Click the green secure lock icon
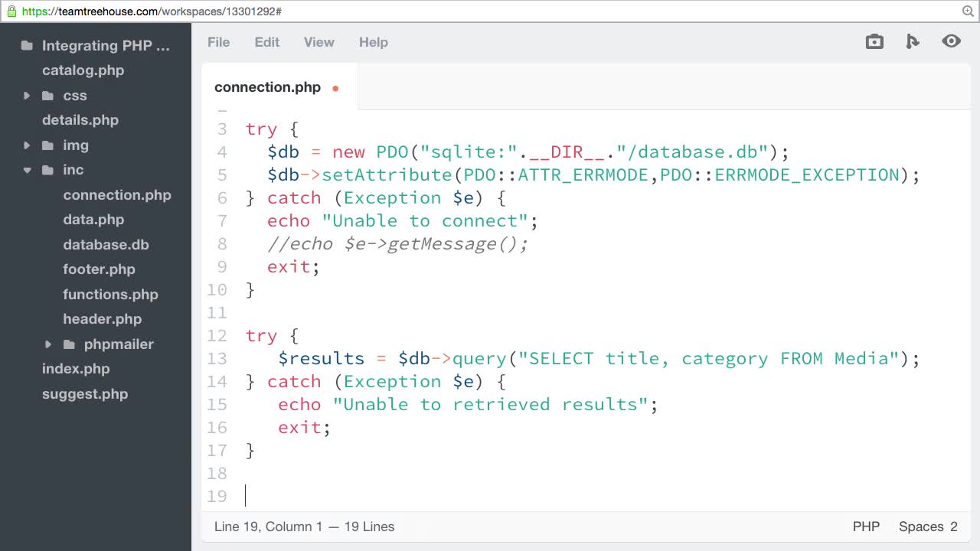The image size is (980, 551). point(11,11)
